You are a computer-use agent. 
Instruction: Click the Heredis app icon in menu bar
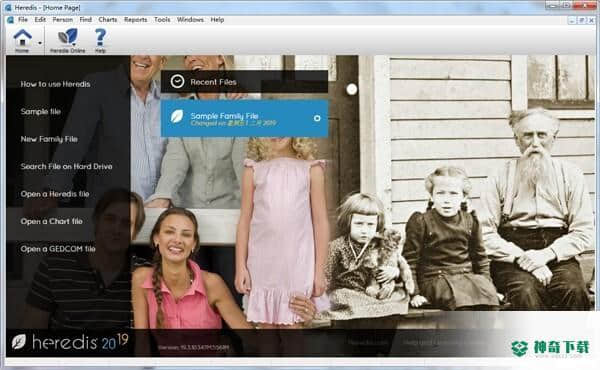10,20
